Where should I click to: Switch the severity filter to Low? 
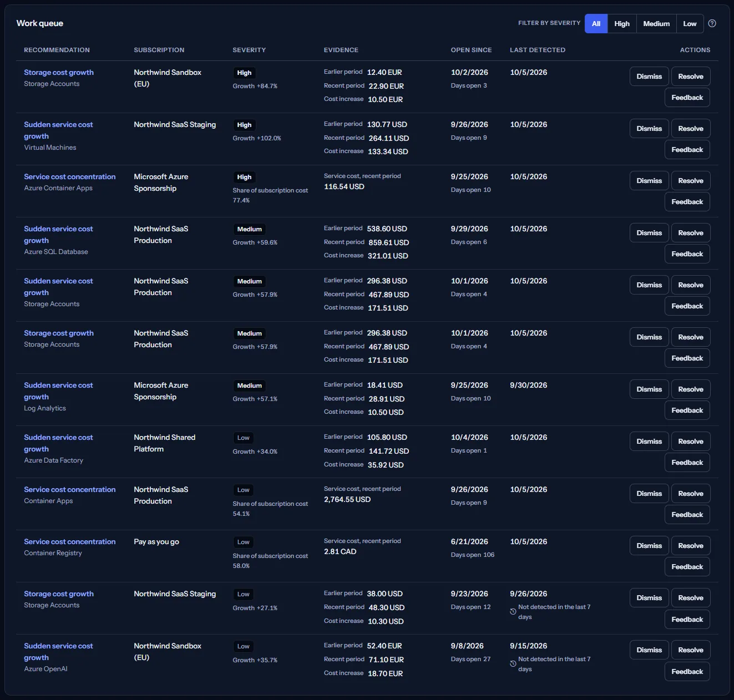pos(690,23)
